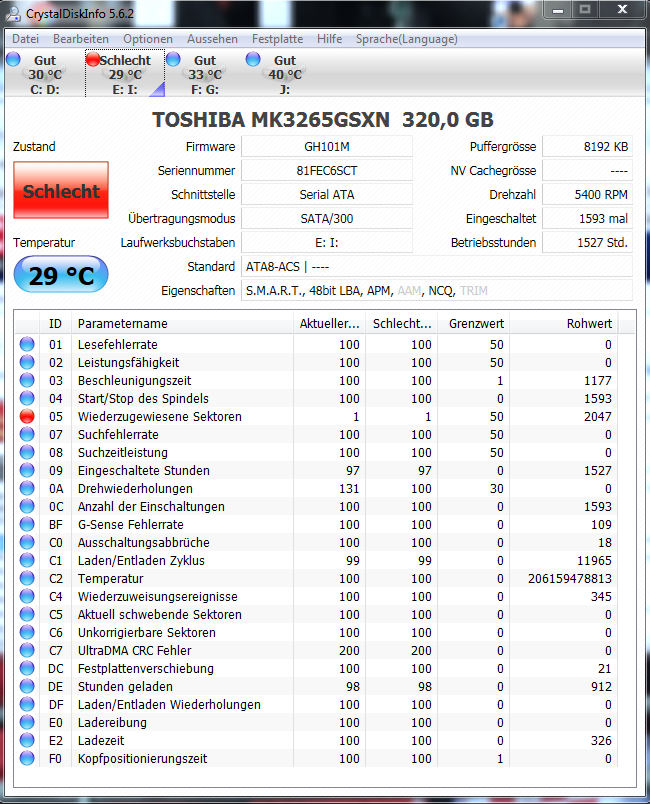Click the status icon for UltraDMA CRC Fehler
Viewport: 650px width, 804px height.
click(x=27, y=650)
